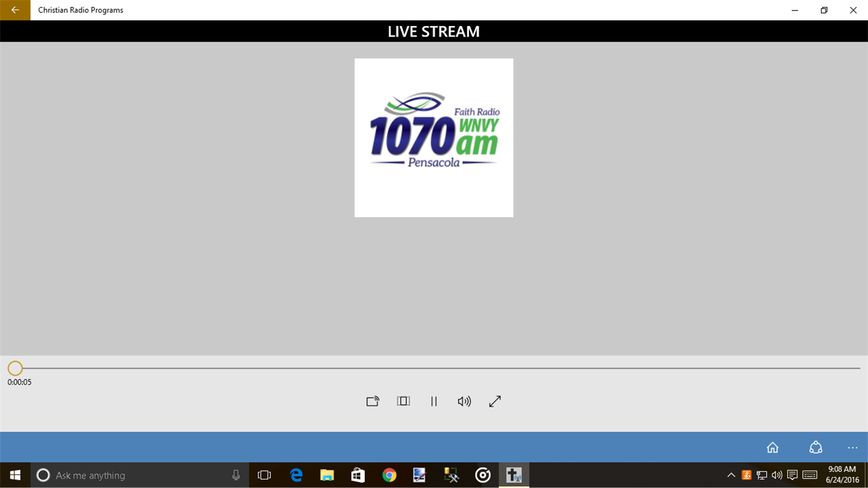Click the Home icon on the bottom bar
Screen dimensions: 868x488
[772, 446]
